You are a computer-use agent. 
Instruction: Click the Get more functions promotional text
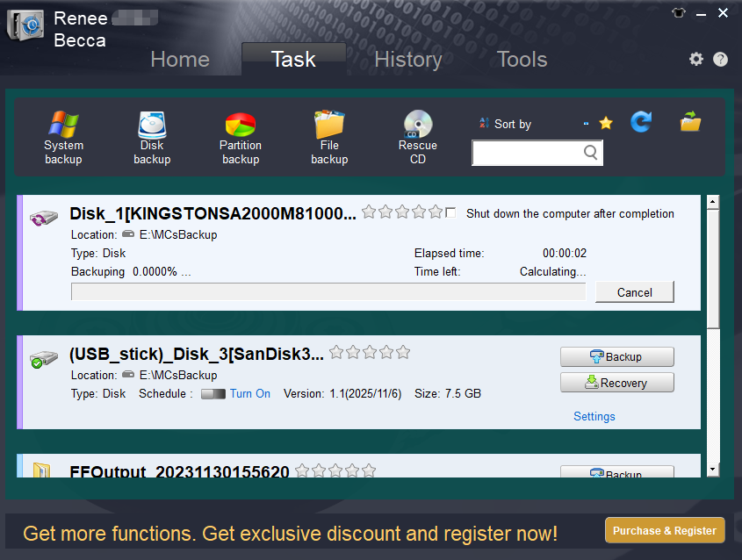(290, 534)
